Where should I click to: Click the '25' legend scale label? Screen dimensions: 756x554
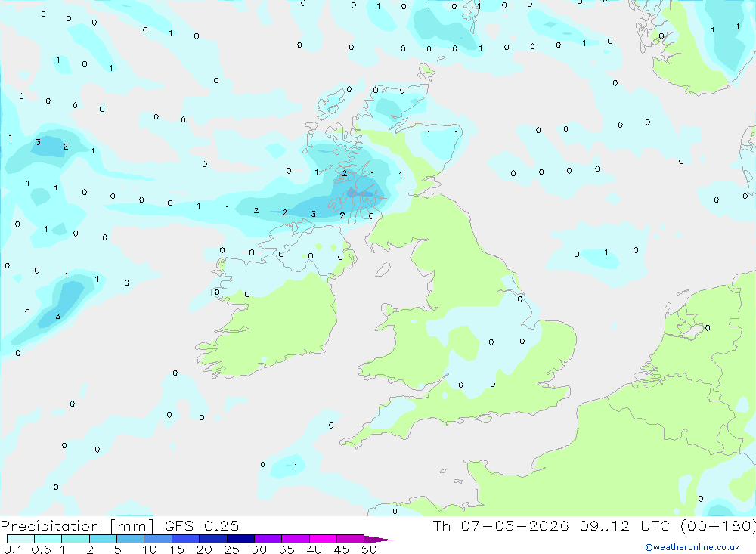[231, 549]
